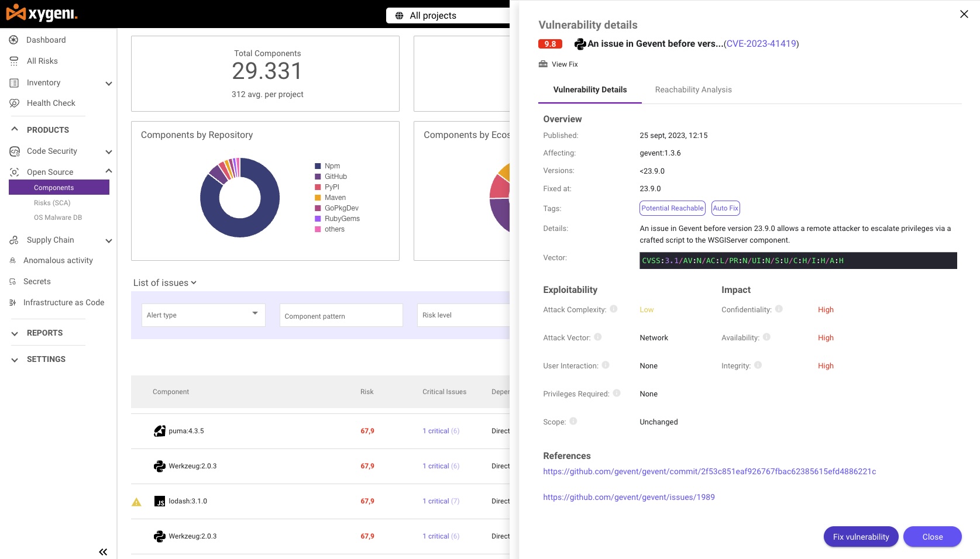
Task: Open the gevent issues/1989 link
Action: pyautogui.click(x=629, y=497)
